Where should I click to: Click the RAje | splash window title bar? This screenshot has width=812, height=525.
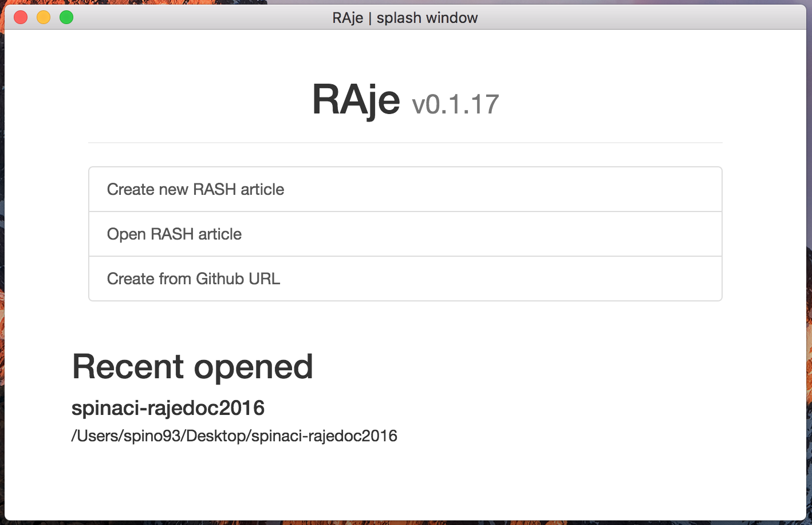pyautogui.click(x=405, y=18)
